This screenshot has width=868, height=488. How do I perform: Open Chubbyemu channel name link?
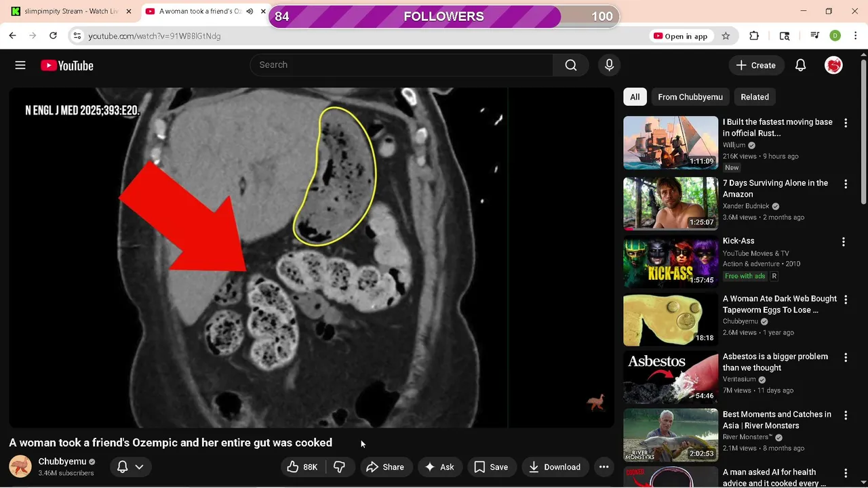tap(62, 462)
